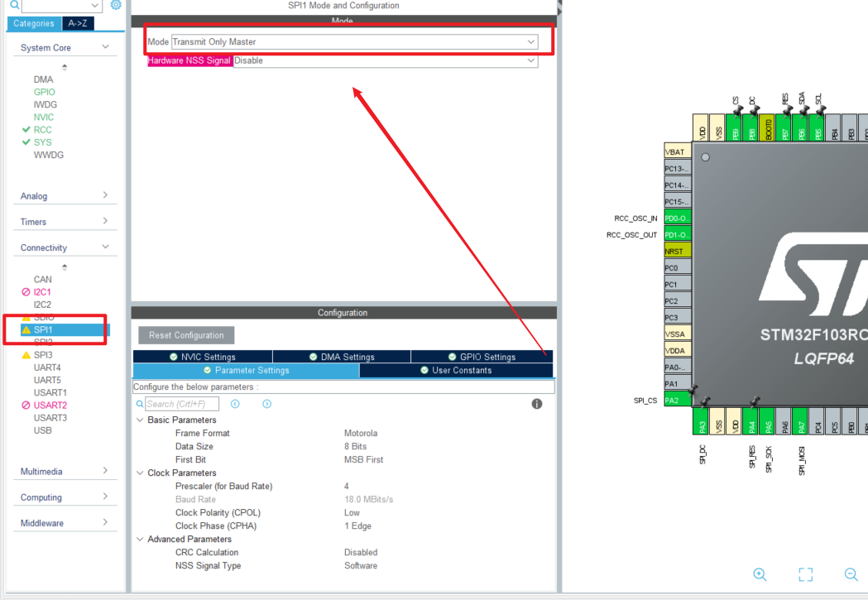
Task: Open the search box dropdown in the categories panel
Action: [94, 6]
